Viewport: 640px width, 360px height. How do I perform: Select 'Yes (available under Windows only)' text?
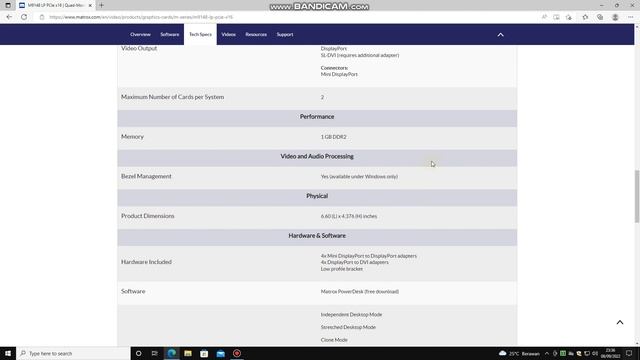click(x=359, y=177)
